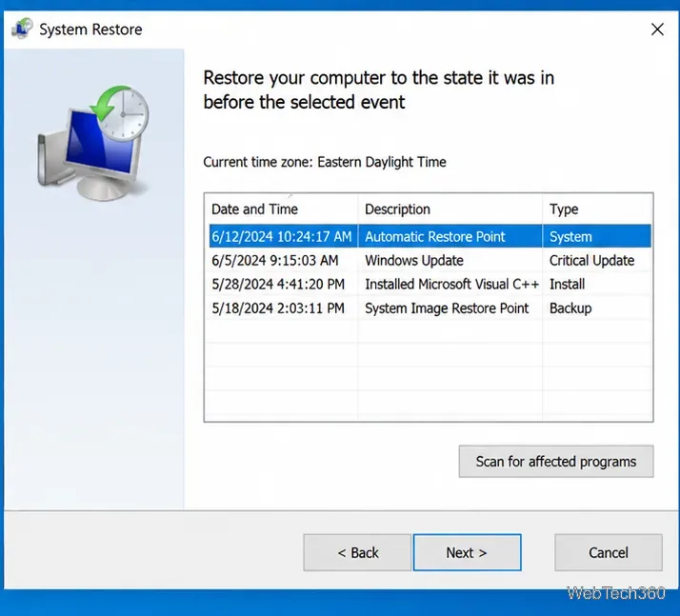Click the System Image Restore Point description
Image resolution: width=680 pixels, height=616 pixels.
(x=447, y=308)
